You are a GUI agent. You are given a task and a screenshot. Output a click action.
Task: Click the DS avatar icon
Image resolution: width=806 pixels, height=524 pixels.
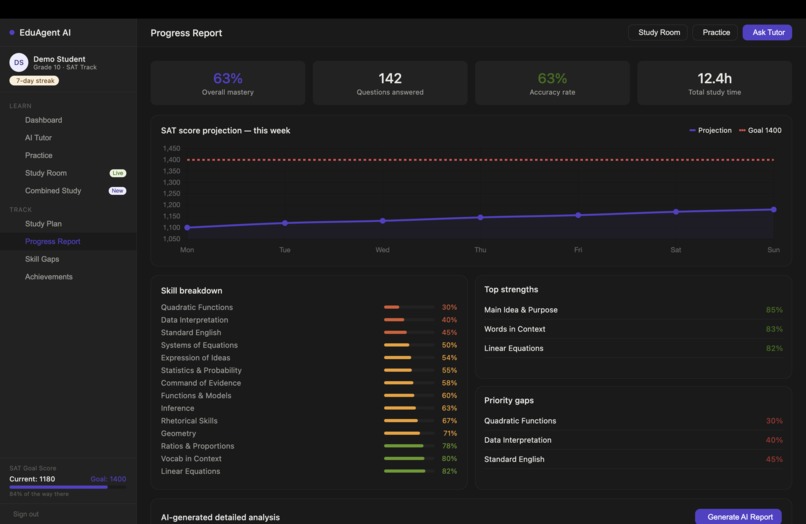pos(19,63)
